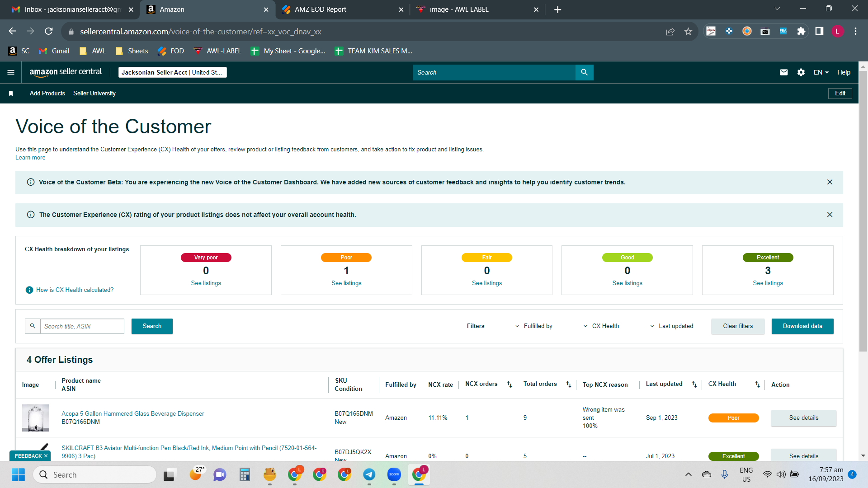Screen dimensions: 868x488
Task: Click the browser address bar URL
Action: point(200,32)
